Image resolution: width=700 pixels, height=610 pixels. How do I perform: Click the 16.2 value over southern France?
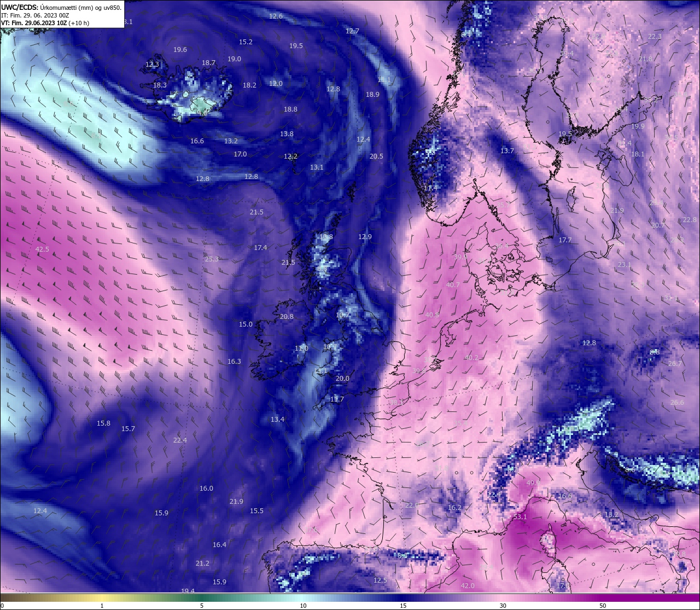[454, 508]
